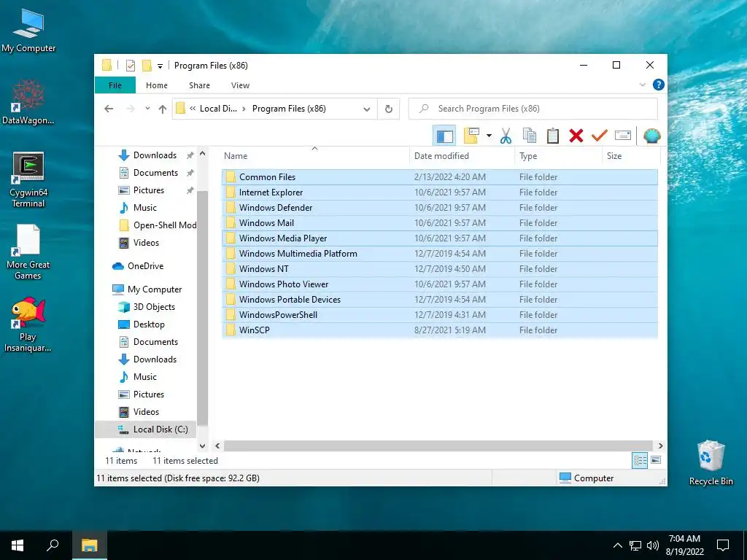Viewport: 747px width, 560px height.
Task: Paste using the clipboard toolbar icon
Action: 553,136
